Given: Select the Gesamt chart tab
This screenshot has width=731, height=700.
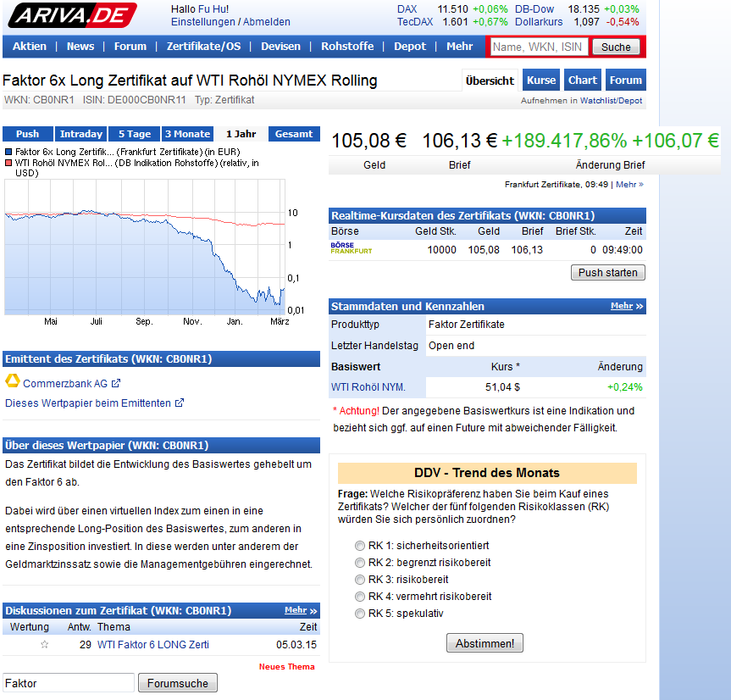Looking at the screenshot, I should click(294, 134).
